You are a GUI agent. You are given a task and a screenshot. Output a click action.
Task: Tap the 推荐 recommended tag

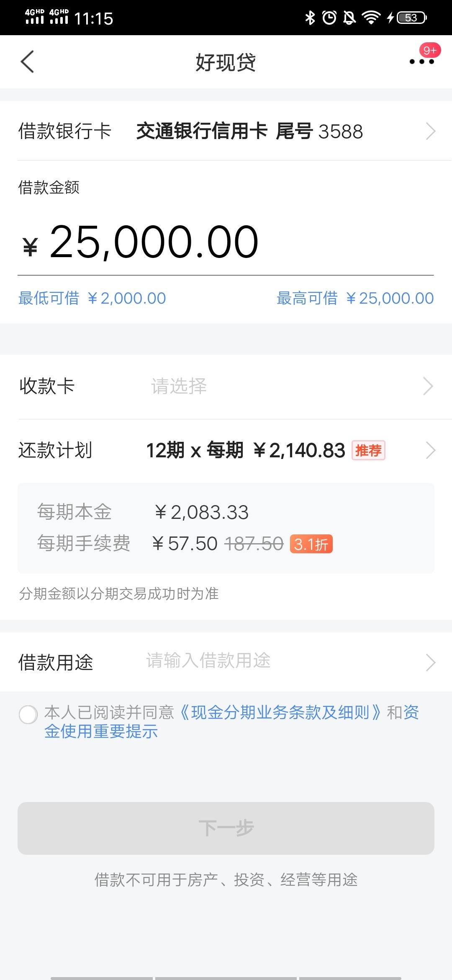pos(368,451)
